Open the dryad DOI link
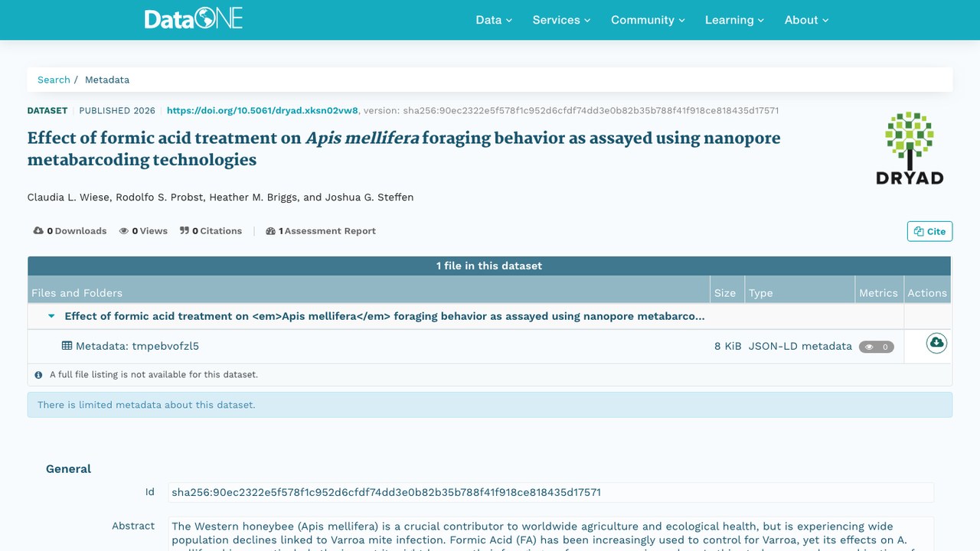Viewport: 980px width, 551px height. [263, 110]
